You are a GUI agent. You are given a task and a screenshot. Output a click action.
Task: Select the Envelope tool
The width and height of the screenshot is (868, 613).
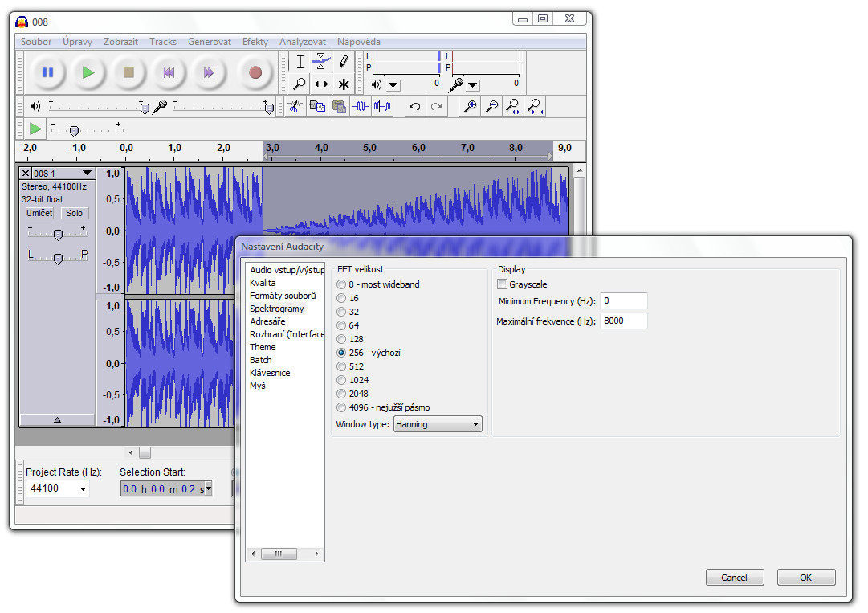pos(321,62)
